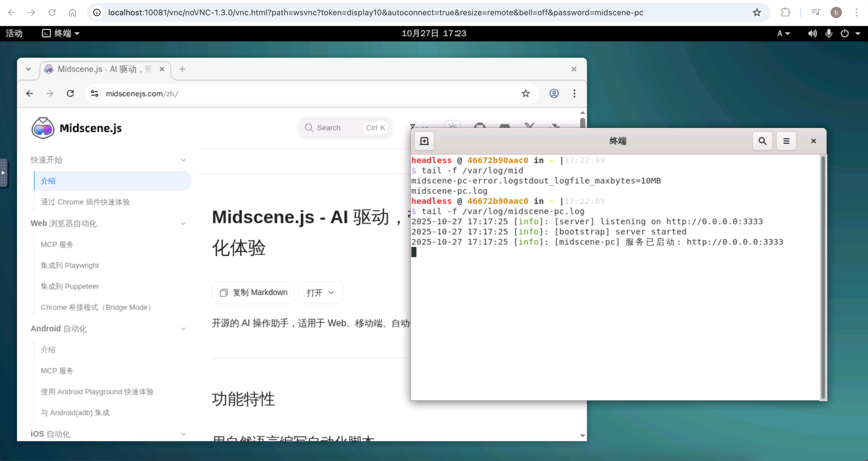Bookmark midscenejs.com with star icon
This screenshot has width=868, height=461.
(526, 93)
